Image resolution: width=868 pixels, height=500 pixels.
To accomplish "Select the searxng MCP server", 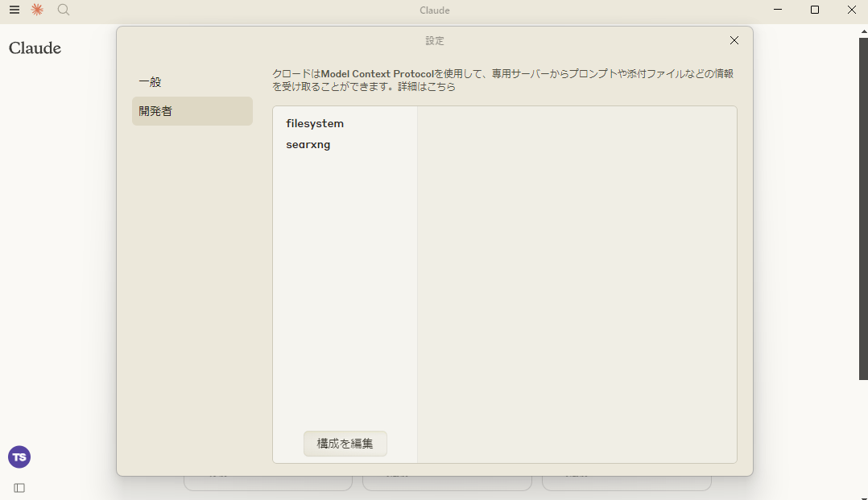I will pos(308,144).
